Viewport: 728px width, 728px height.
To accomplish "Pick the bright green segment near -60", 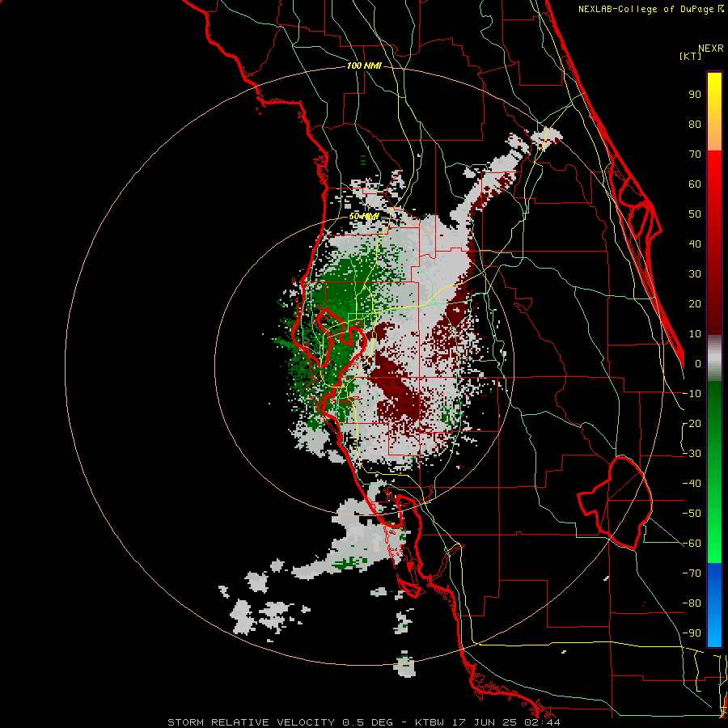I will pos(714,544).
